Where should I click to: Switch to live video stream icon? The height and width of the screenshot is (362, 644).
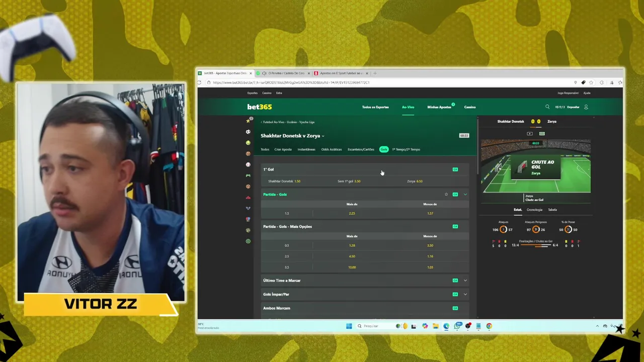pyautogui.click(x=530, y=134)
